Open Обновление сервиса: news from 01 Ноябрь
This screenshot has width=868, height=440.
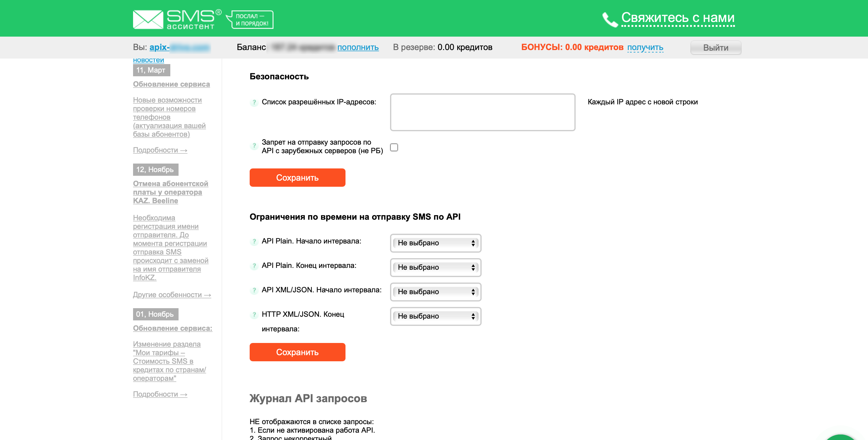click(x=172, y=328)
